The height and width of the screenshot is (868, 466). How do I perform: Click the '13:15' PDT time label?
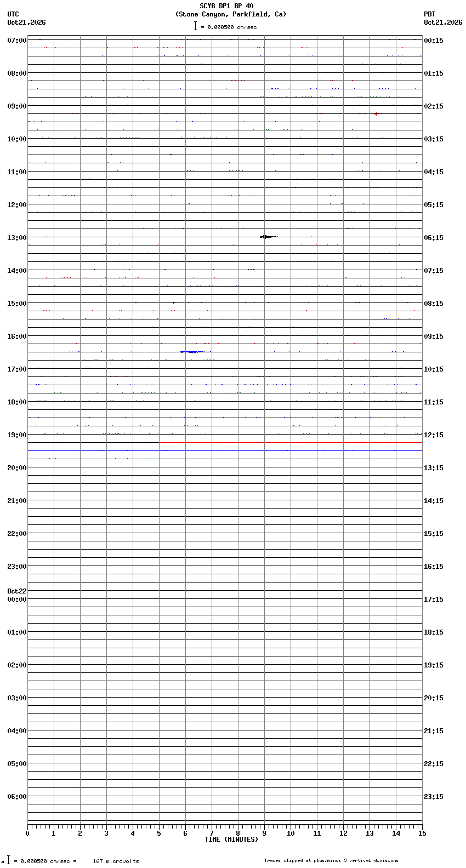[x=434, y=468]
